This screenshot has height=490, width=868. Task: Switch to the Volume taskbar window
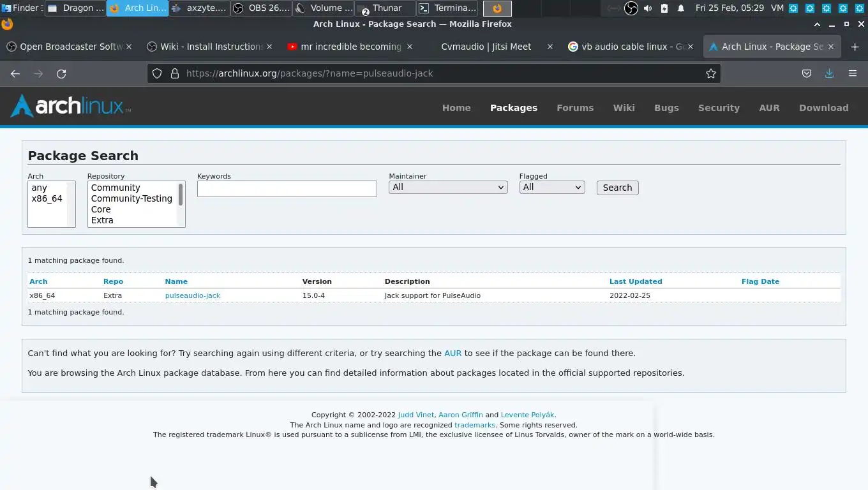(324, 8)
